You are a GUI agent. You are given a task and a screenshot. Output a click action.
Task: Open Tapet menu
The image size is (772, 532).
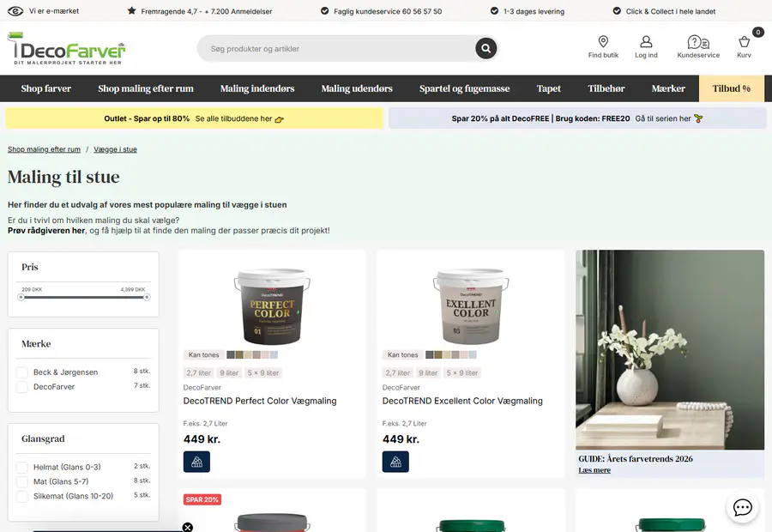(548, 88)
